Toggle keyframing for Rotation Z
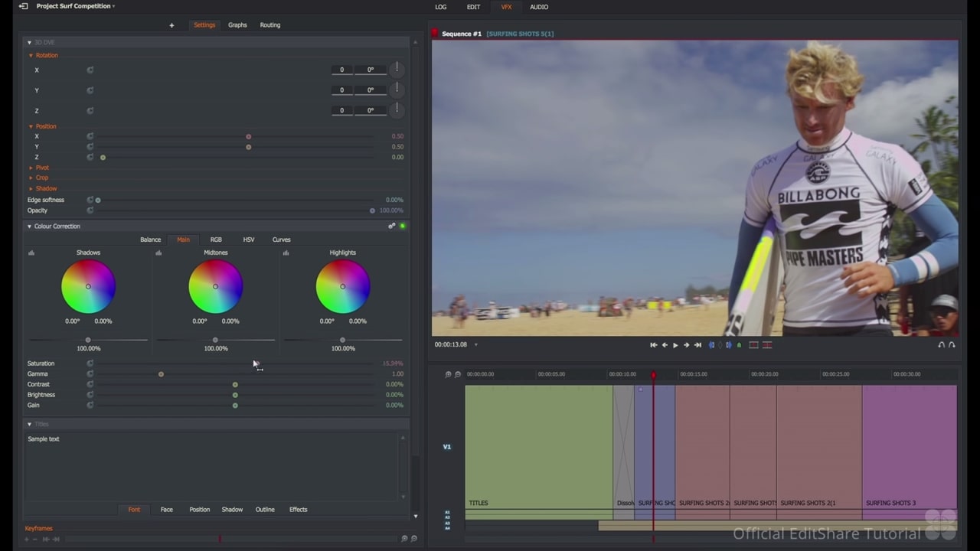Viewport: 980px width, 551px height. pos(90,111)
